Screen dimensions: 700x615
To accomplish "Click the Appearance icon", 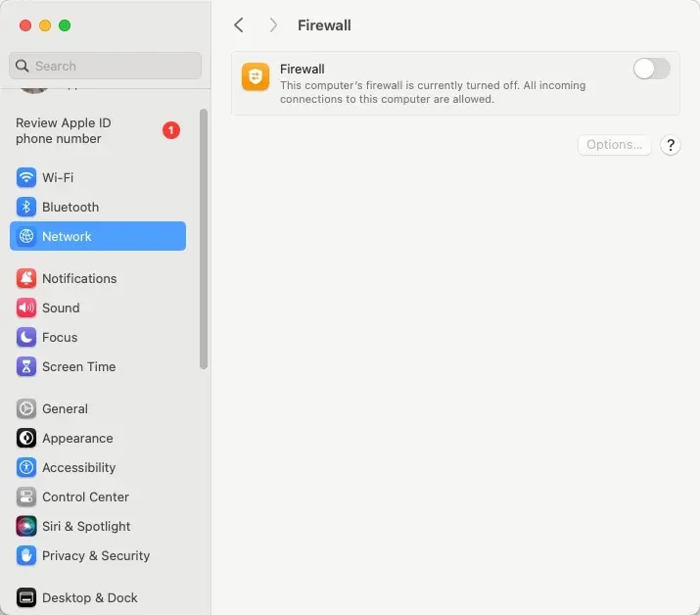I will [26, 438].
